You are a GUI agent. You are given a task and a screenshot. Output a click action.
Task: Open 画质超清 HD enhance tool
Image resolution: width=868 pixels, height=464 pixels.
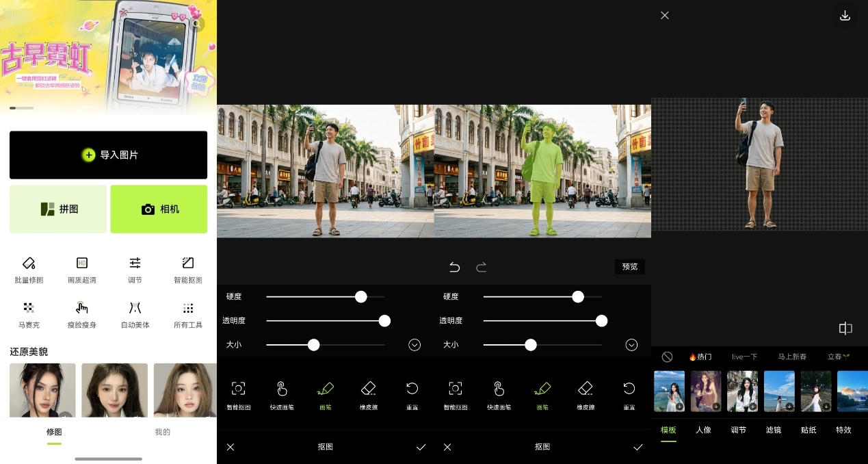pos(82,270)
